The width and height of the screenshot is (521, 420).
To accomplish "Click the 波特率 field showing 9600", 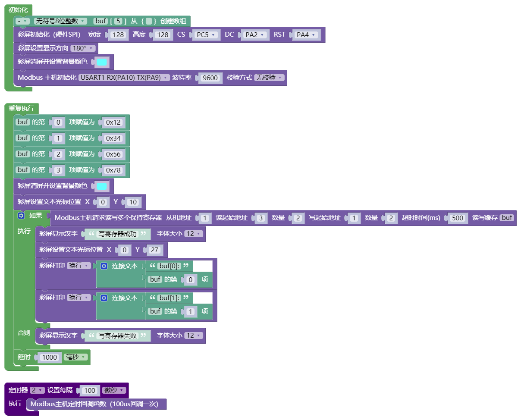I will pyautogui.click(x=210, y=78).
